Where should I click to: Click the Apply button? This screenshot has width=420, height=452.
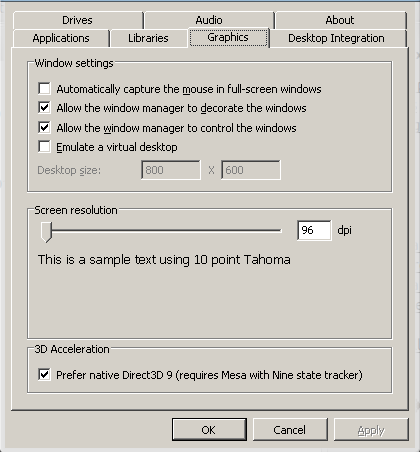371,430
